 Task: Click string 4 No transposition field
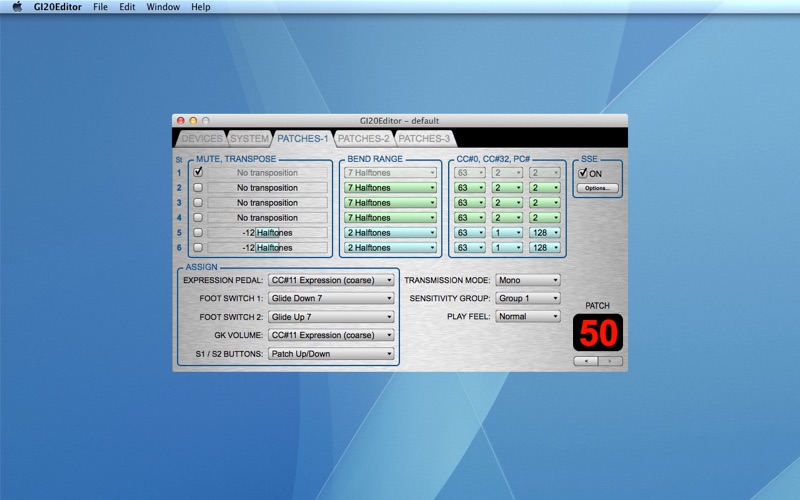coord(267,217)
